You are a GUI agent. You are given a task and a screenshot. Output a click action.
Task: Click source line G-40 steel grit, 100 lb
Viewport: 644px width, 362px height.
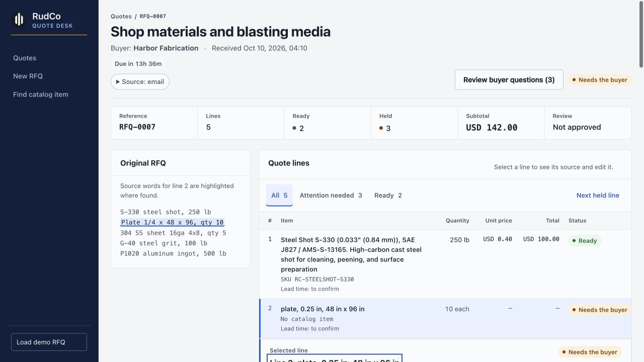coord(164,243)
